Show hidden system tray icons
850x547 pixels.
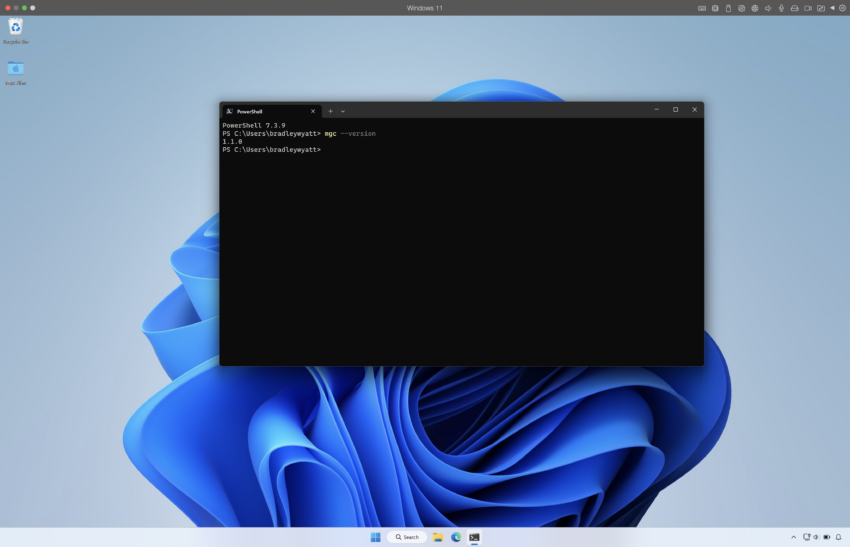pyautogui.click(x=794, y=537)
